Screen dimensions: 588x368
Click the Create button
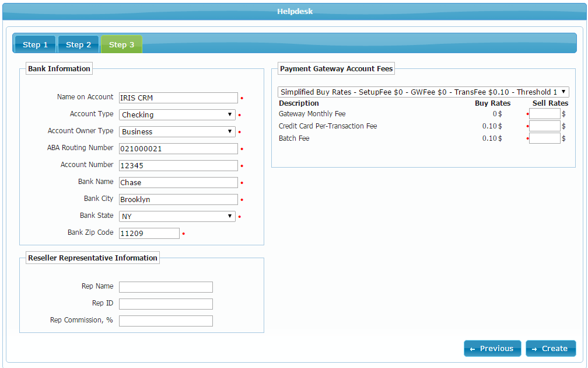click(x=550, y=349)
